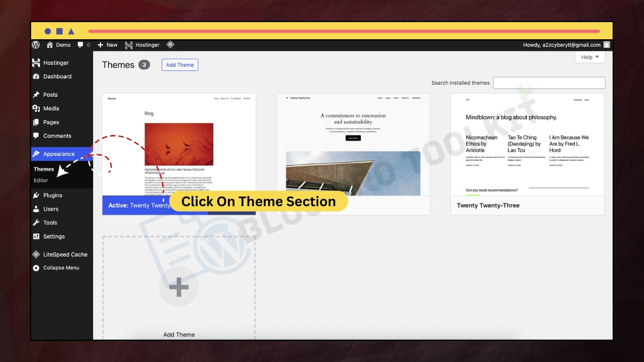The image size is (644, 362).
Task: Open the Comments sidebar label
Action: [57, 136]
